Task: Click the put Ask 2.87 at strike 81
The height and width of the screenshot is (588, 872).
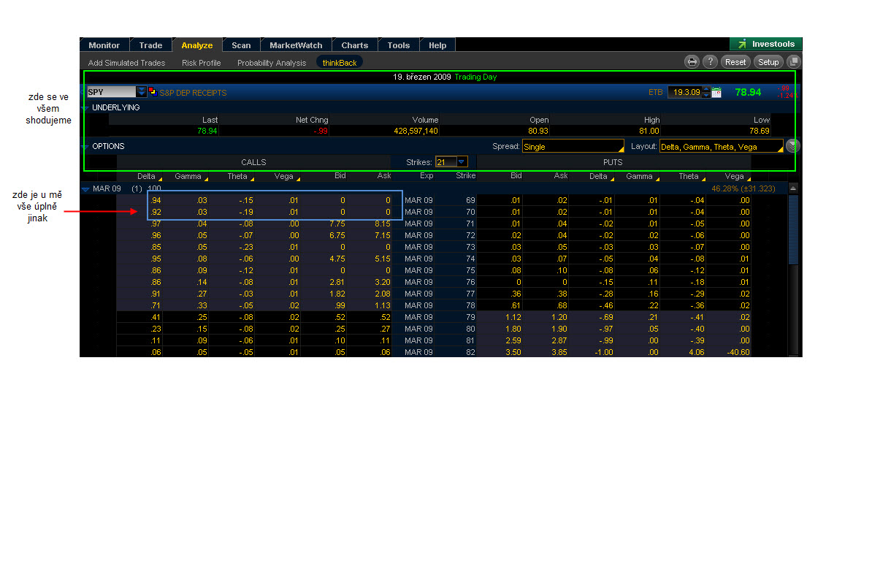Action: (559, 340)
